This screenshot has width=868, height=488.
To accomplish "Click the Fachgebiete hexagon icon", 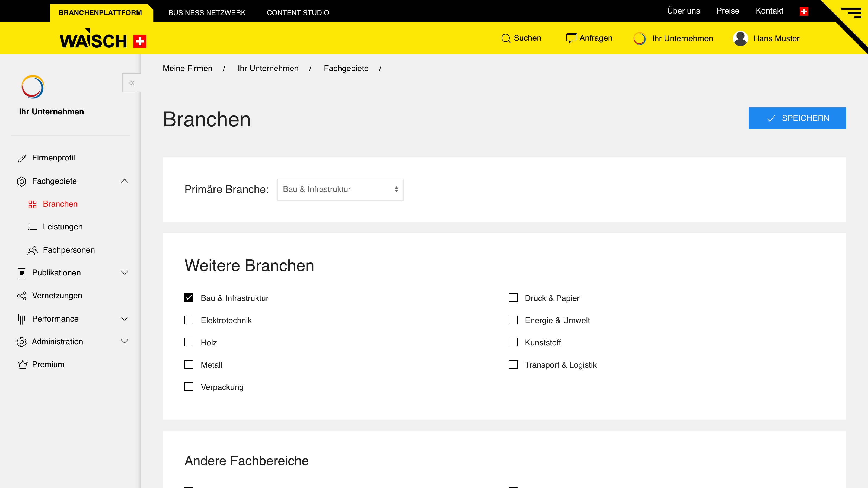I will coord(22,182).
